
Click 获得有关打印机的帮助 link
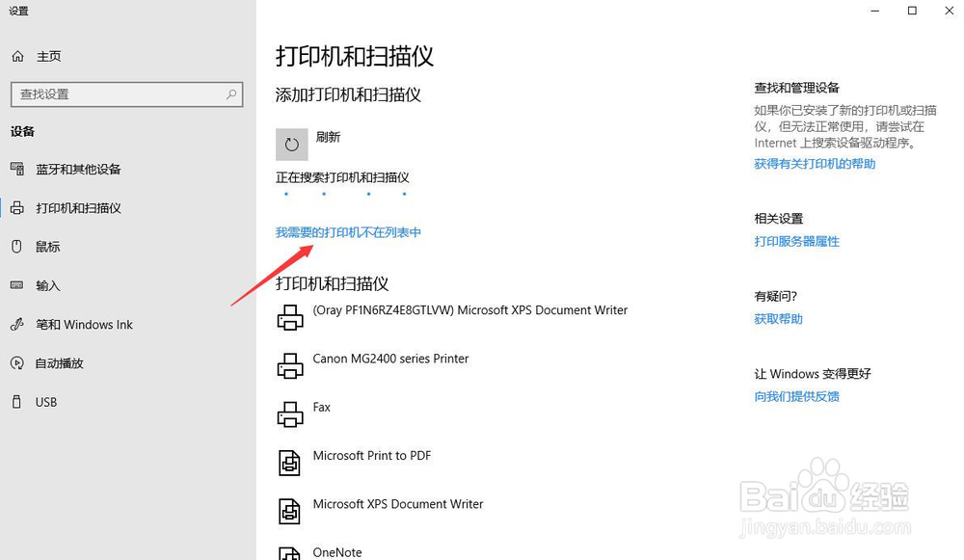click(815, 164)
